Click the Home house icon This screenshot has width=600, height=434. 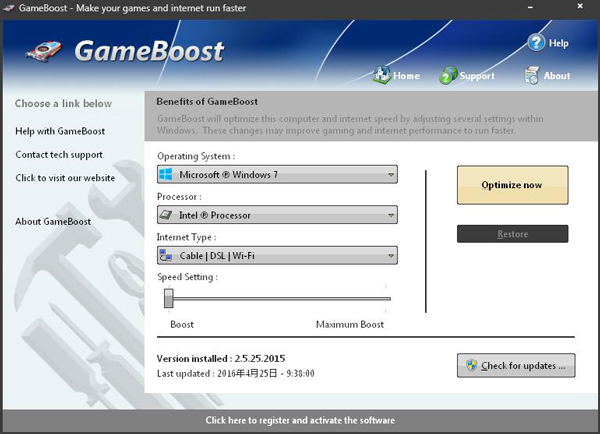pyautogui.click(x=382, y=75)
